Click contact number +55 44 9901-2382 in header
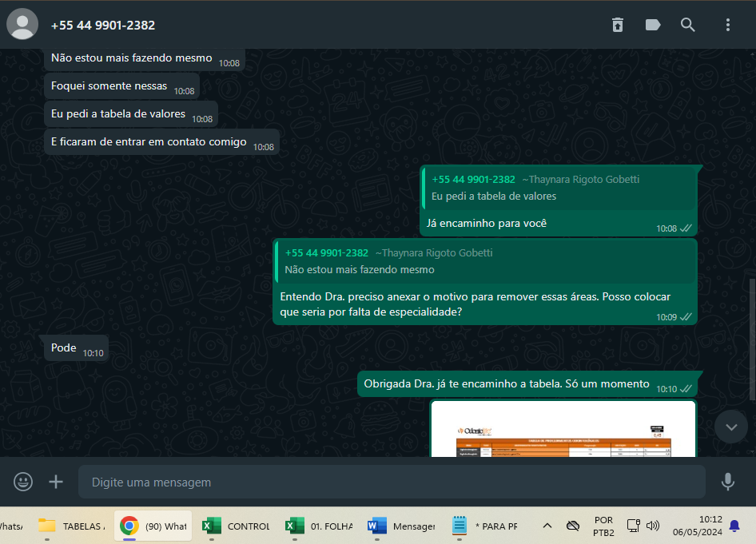756x544 pixels. coord(103,25)
